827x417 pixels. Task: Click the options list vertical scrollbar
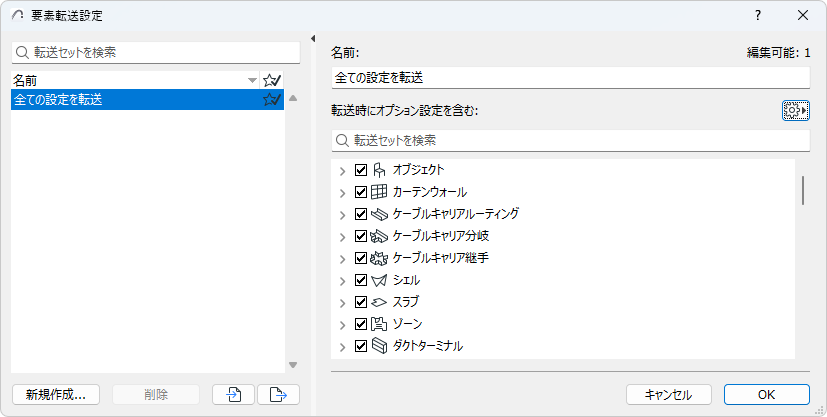803,190
